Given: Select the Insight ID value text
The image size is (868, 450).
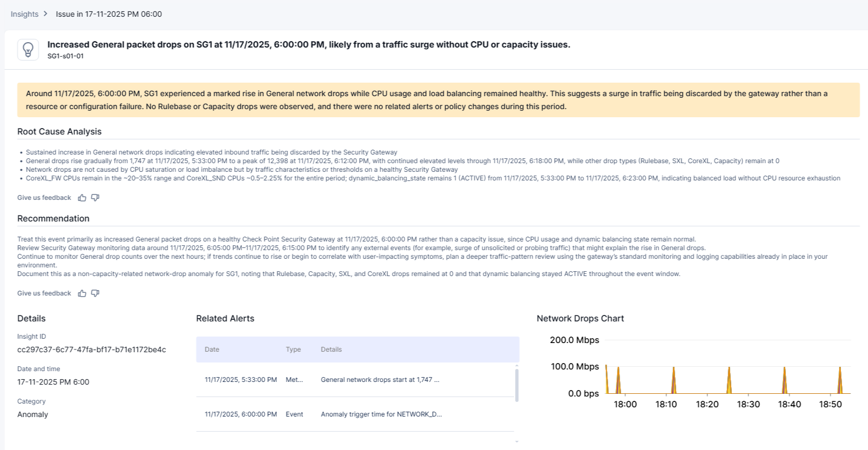Looking at the screenshot, I should click(x=92, y=350).
